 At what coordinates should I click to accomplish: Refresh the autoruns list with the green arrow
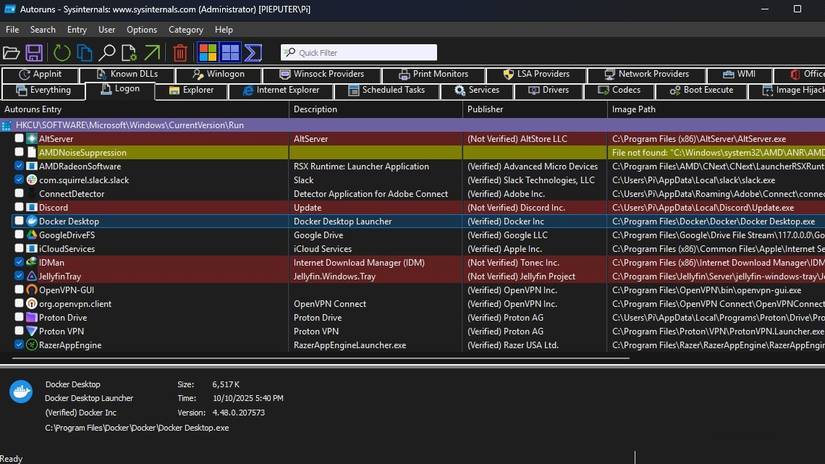pos(61,52)
